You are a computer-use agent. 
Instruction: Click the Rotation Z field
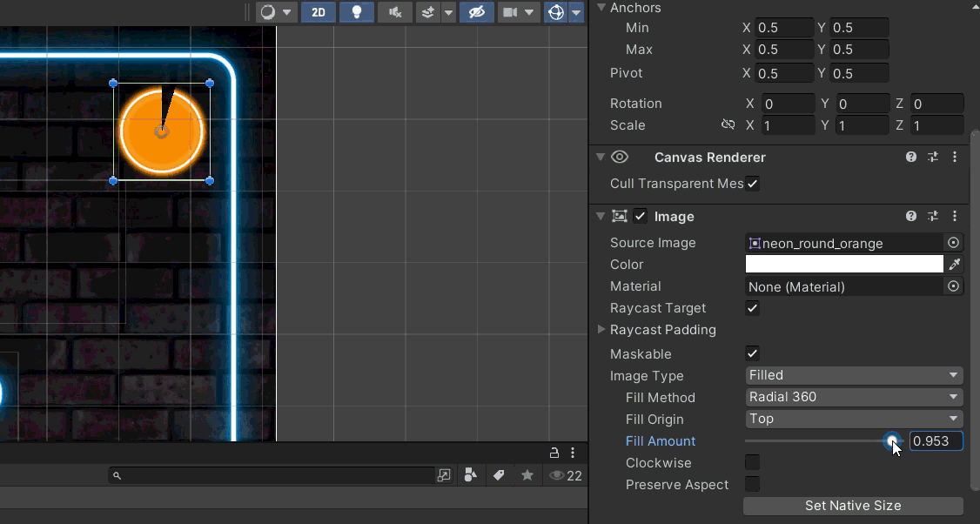pos(936,104)
